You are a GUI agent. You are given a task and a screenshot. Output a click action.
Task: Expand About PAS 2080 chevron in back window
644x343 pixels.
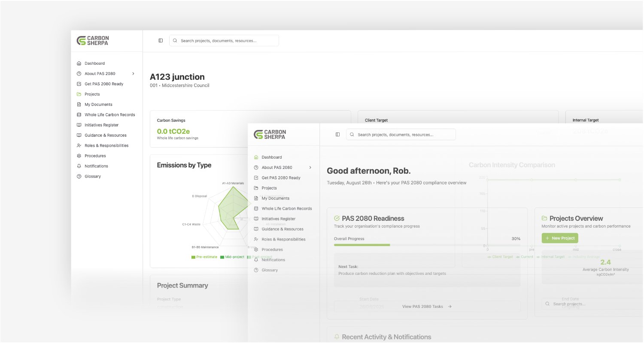133,74
